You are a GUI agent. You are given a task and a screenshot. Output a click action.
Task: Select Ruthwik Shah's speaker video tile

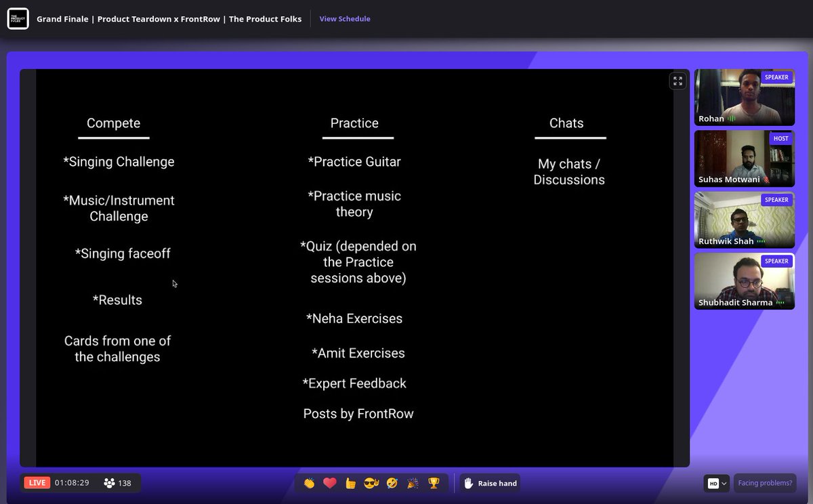744,220
